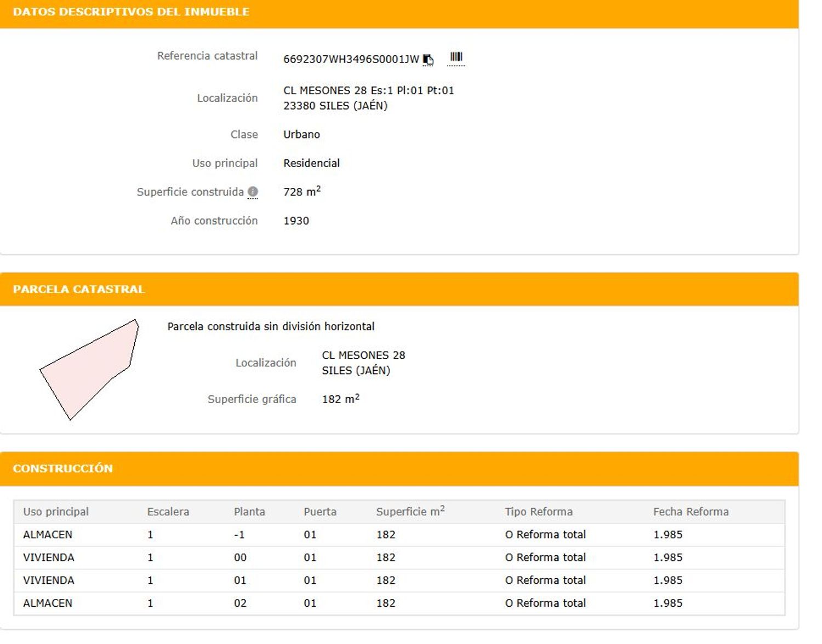This screenshot has height=644, width=822.
Task: Click the Fecha Reforma column header
Action: click(x=690, y=511)
